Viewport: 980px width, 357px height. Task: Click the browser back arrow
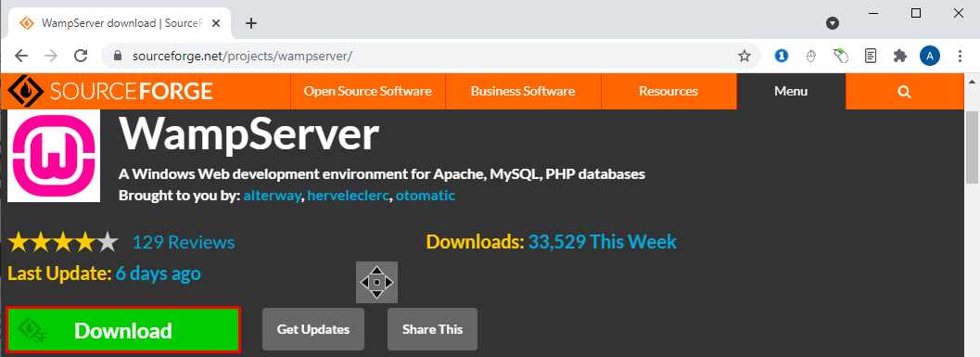point(21,56)
